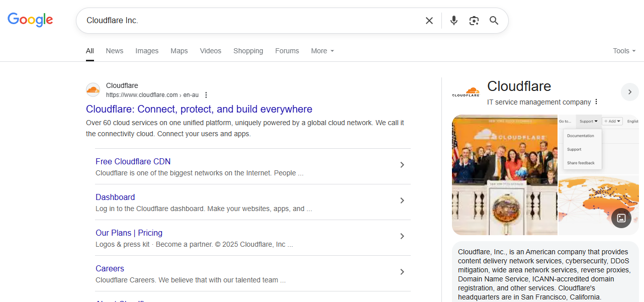Expand Dashboard sitelink chevron

point(402,200)
